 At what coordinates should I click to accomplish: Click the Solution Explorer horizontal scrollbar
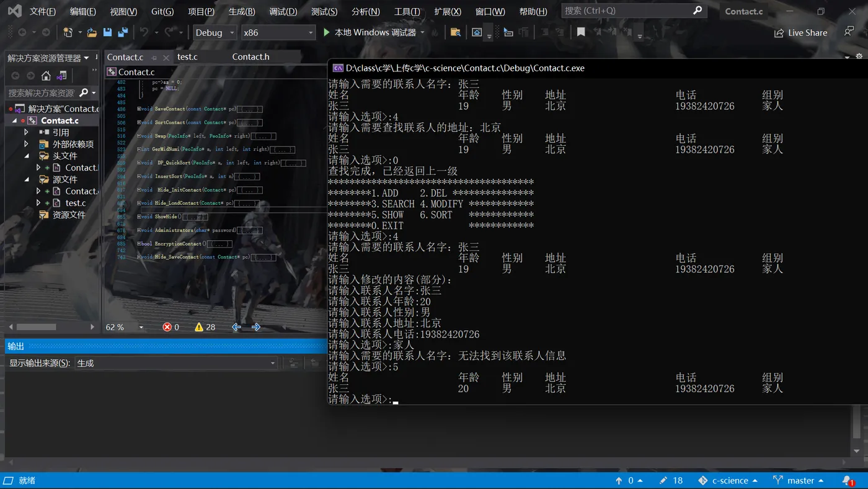(x=51, y=327)
